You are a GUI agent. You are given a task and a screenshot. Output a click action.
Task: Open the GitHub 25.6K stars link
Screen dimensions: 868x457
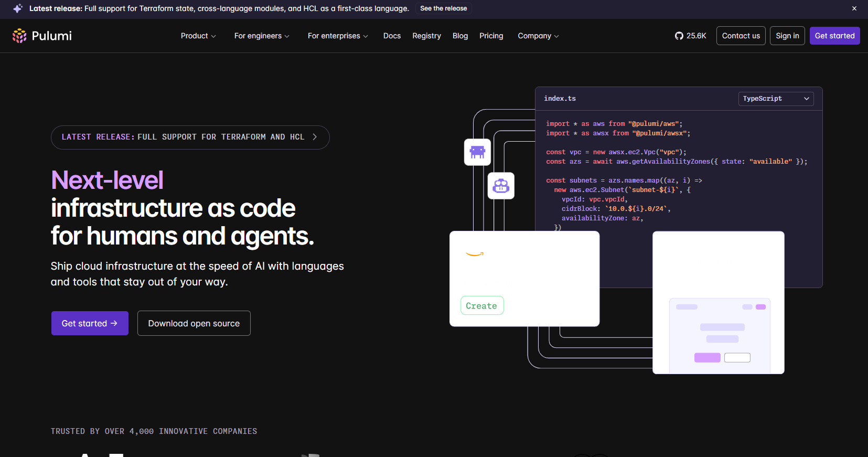coord(690,36)
